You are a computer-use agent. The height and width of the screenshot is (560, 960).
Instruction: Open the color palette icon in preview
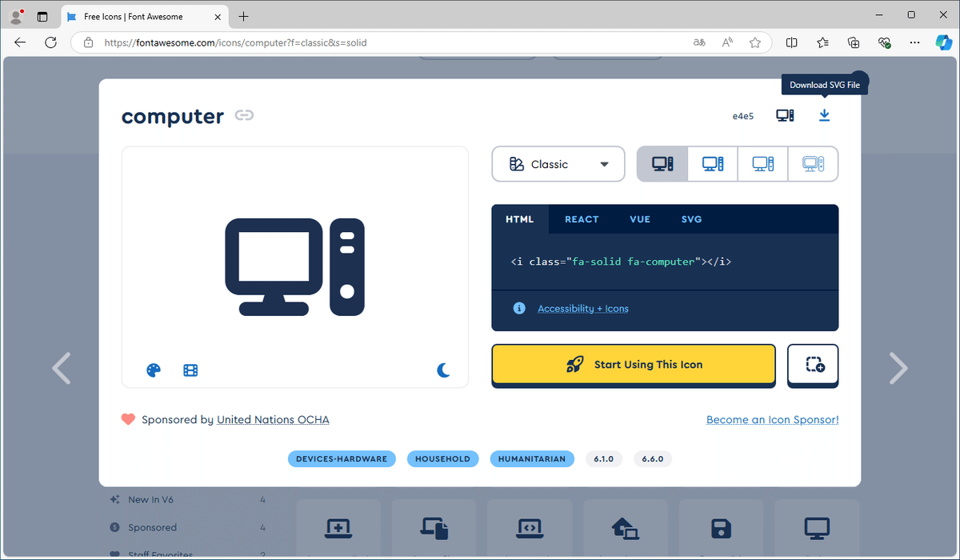(x=154, y=370)
